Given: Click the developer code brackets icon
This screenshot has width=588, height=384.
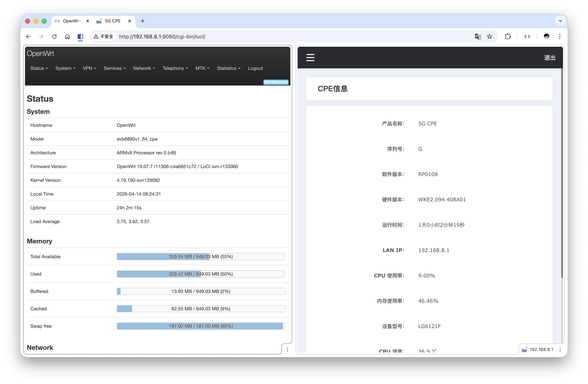Looking at the screenshot, I should pyautogui.click(x=527, y=37).
